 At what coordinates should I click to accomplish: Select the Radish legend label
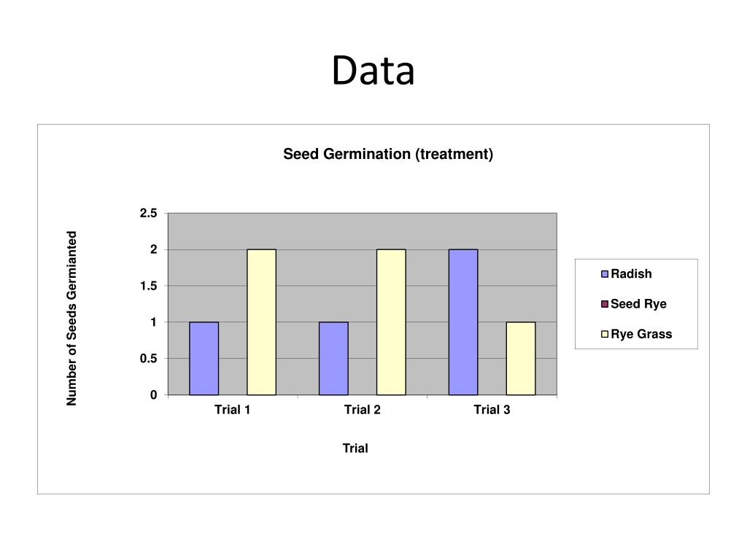click(x=631, y=274)
